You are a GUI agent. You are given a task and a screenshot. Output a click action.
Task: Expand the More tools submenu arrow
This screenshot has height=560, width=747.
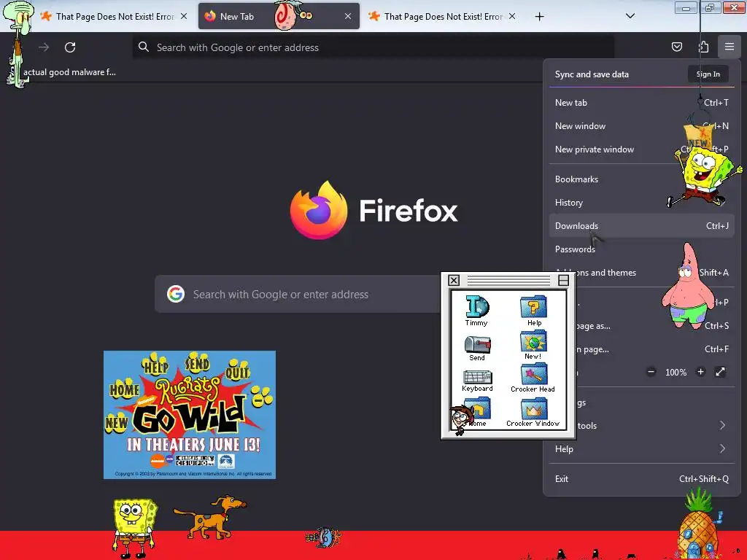point(723,425)
